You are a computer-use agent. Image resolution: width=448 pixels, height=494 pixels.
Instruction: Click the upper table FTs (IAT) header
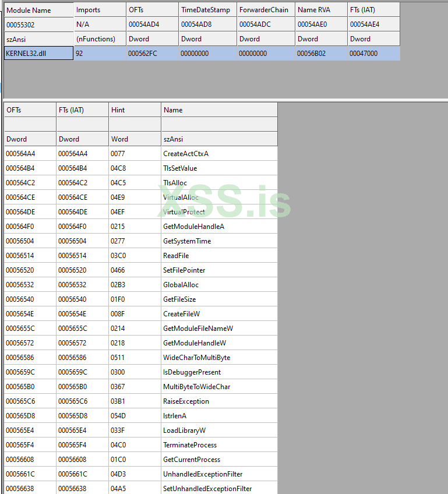click(374, 10)
